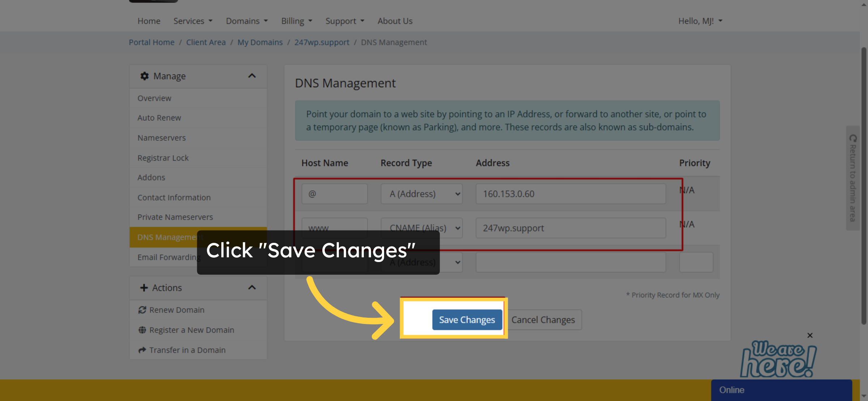Collapse the Actions section chevron

252,287
